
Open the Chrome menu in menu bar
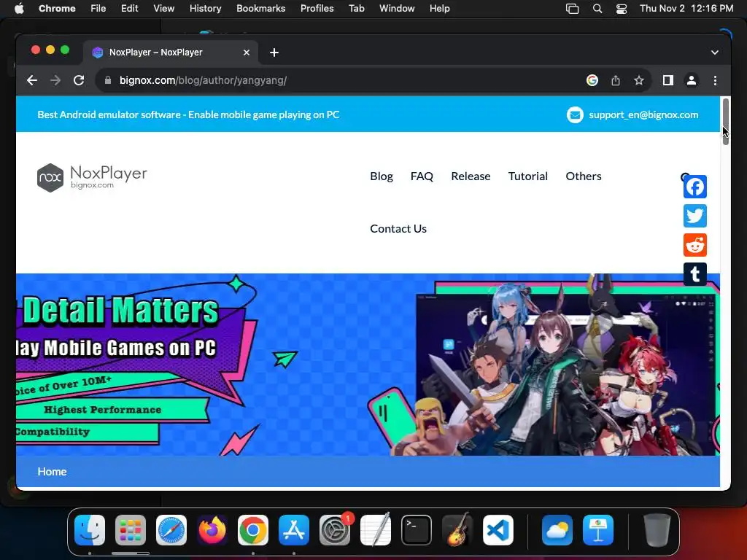[57, 9]
